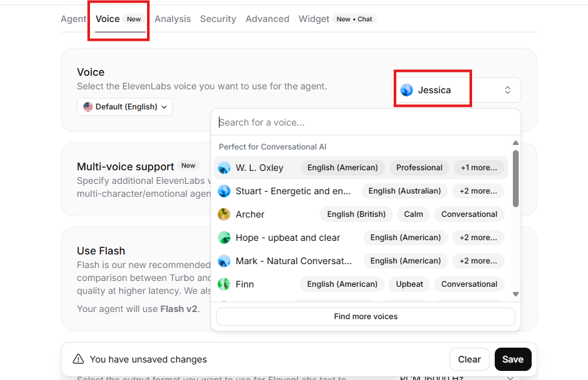Click the New • Chat badge on Widget
The height and width of the screenshot is (380, 588).
coord(354,19)
